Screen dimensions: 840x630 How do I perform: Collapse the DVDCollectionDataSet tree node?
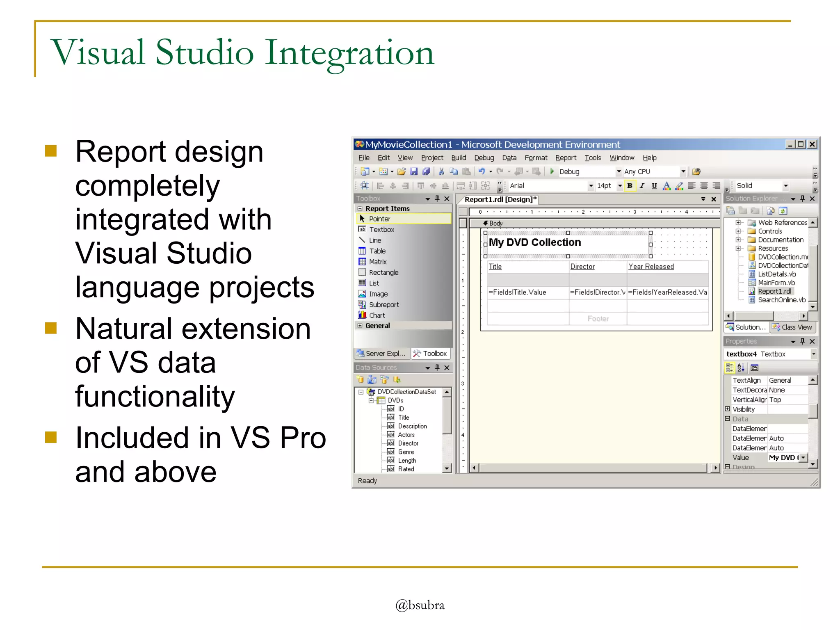click(x=361, y=392)
